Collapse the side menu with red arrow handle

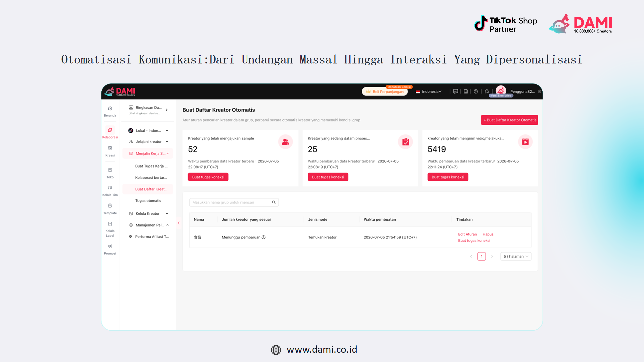pos(179,223)
